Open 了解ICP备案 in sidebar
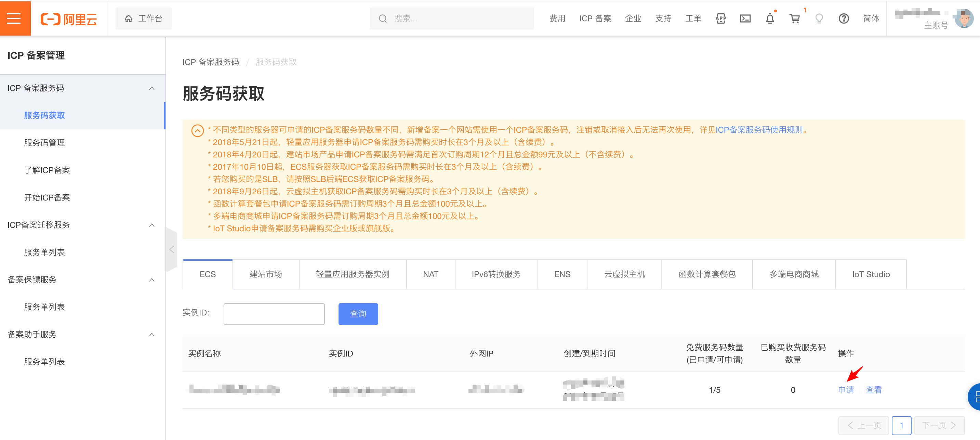Screen dimensions: 980x440 47,170
